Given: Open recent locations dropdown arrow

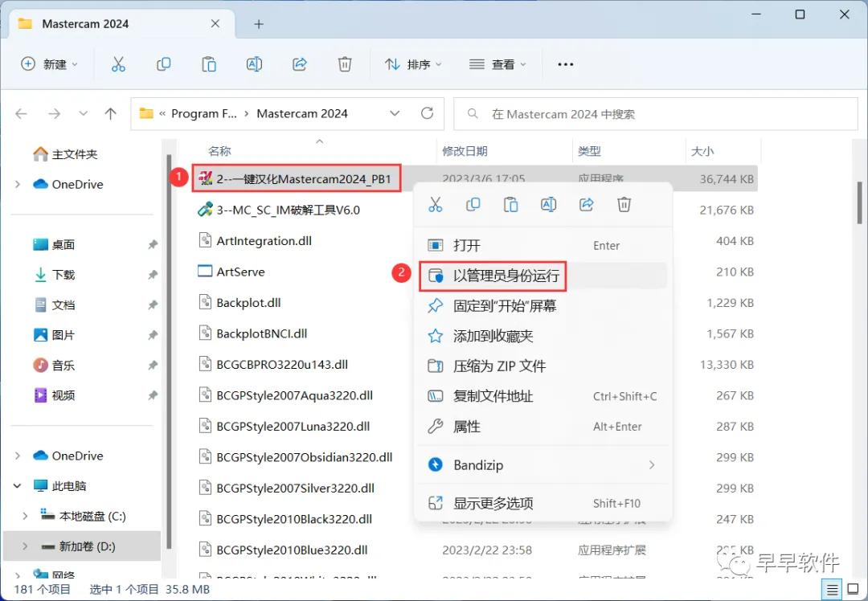Looking at the screenshot, I should 83,114.
